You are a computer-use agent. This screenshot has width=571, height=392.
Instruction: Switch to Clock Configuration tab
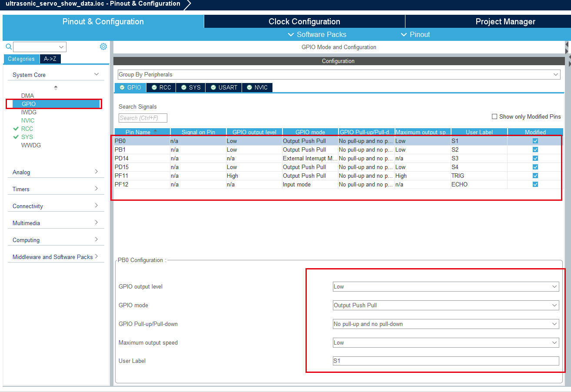304,21
